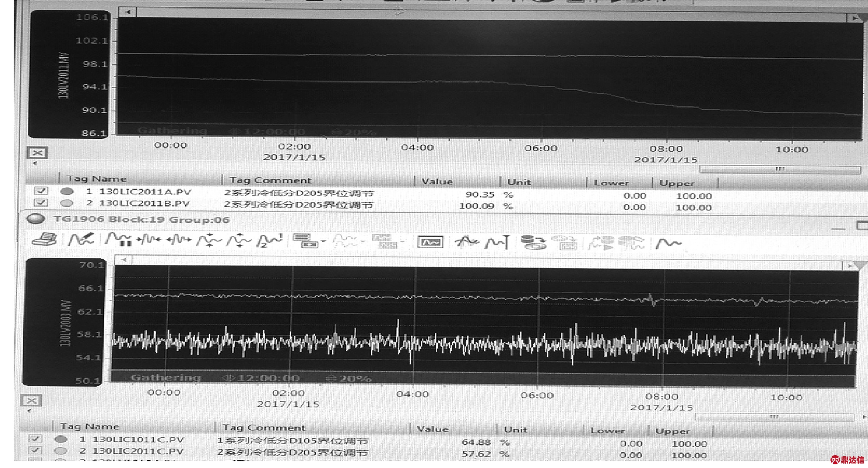
Task: Click the tag name 130LIC1011C.PV
Action: click(138, 439)
